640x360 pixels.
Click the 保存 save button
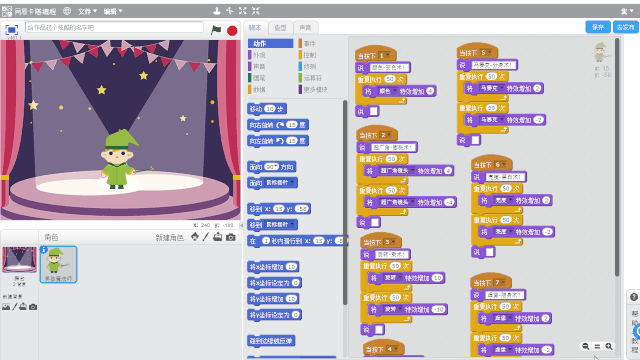point(598,27)
